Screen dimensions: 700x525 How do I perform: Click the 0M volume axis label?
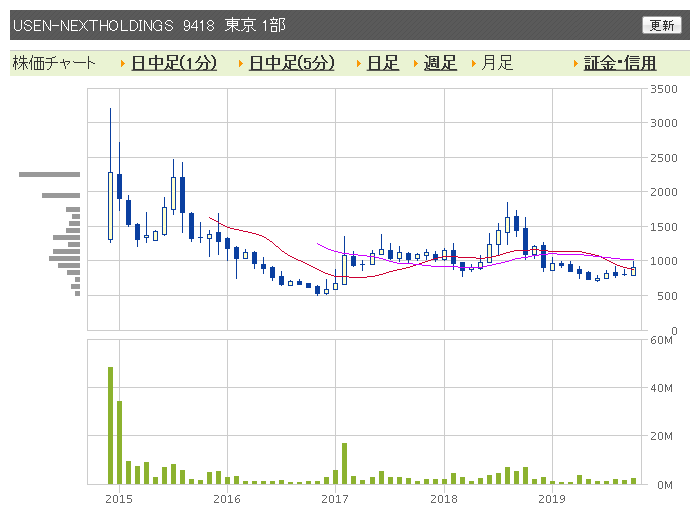click(665, 485)
